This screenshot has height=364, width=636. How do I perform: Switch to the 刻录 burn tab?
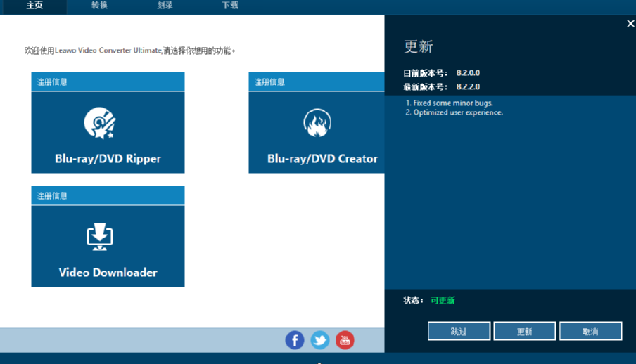tap(165, 6)
